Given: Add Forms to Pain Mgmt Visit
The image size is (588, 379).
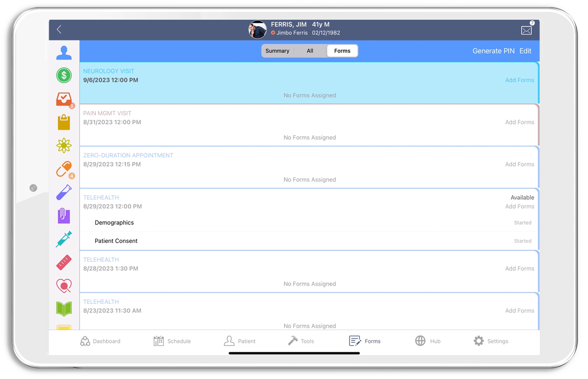Looking at the screenshot, I should [x=519, y=122].
